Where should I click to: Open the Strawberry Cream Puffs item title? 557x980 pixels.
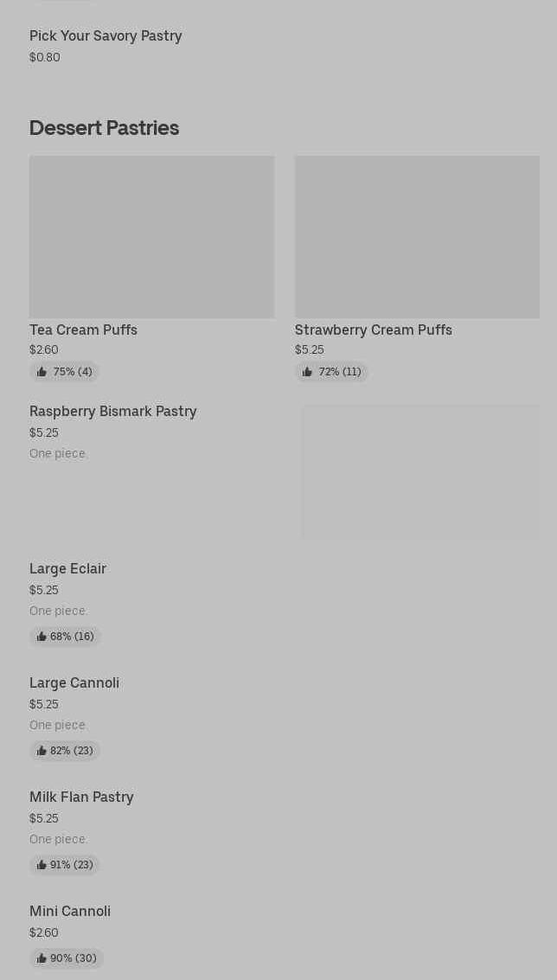[x=373, y=330]
